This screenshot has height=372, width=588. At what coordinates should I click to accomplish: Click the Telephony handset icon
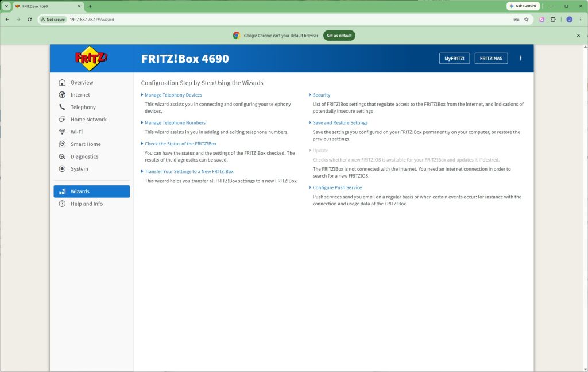point(62,108)
